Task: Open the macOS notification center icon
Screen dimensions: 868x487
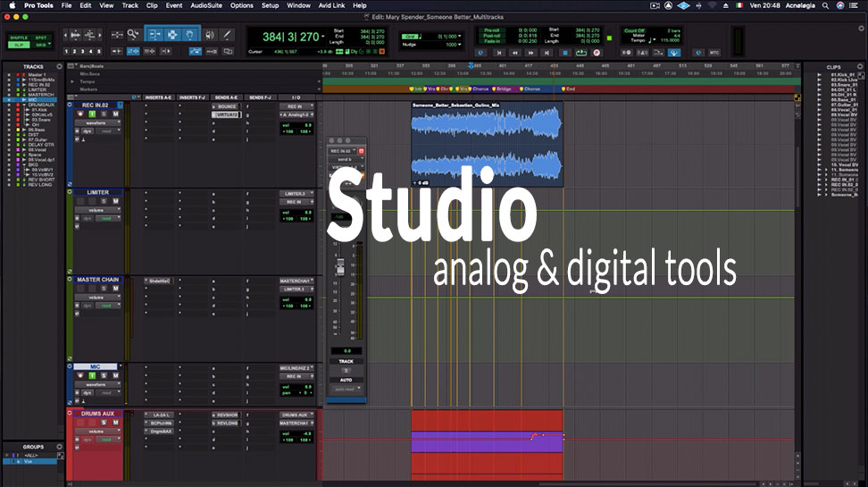Action: pos(855,5)
